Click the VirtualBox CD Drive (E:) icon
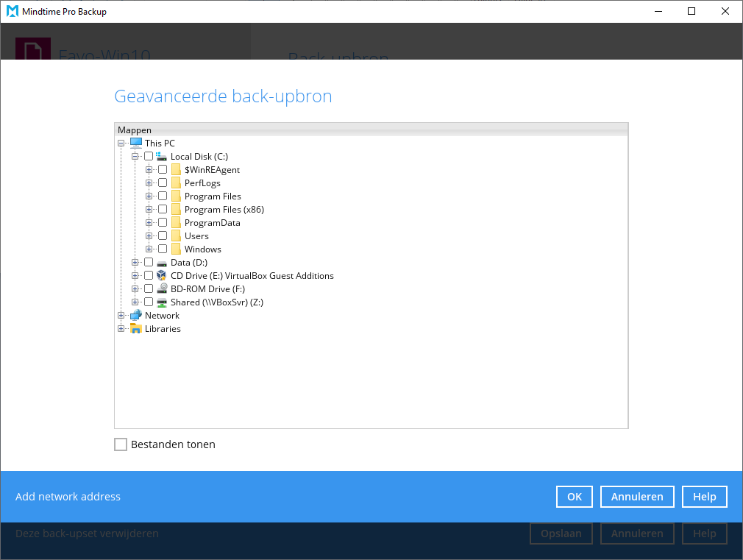This screenshot has width=743, height=560. [162, 275]
